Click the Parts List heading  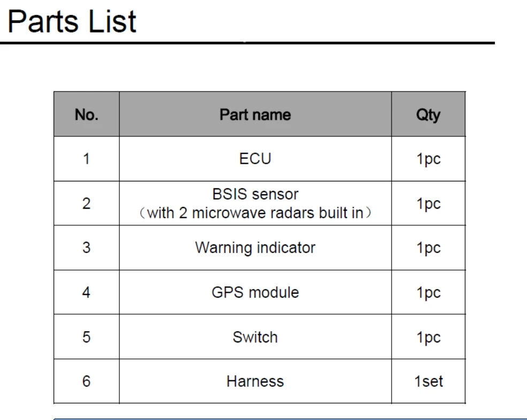pos(72,21)
